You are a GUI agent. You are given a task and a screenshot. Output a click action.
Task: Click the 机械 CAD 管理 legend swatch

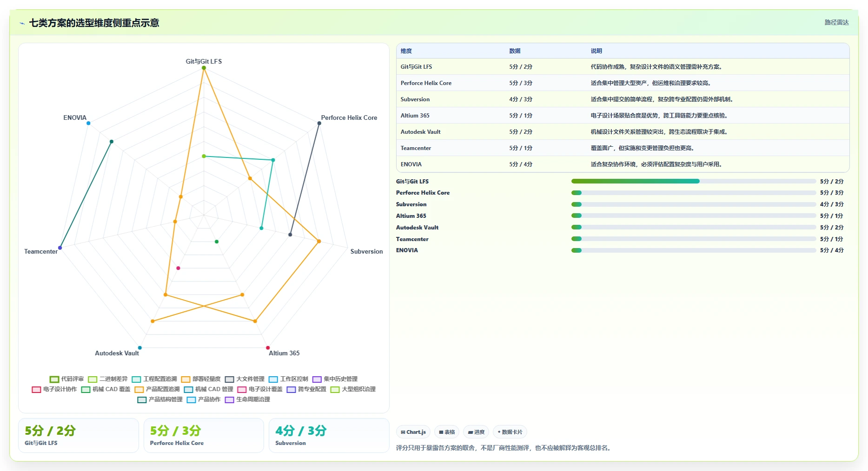click(x=188, y=389)
